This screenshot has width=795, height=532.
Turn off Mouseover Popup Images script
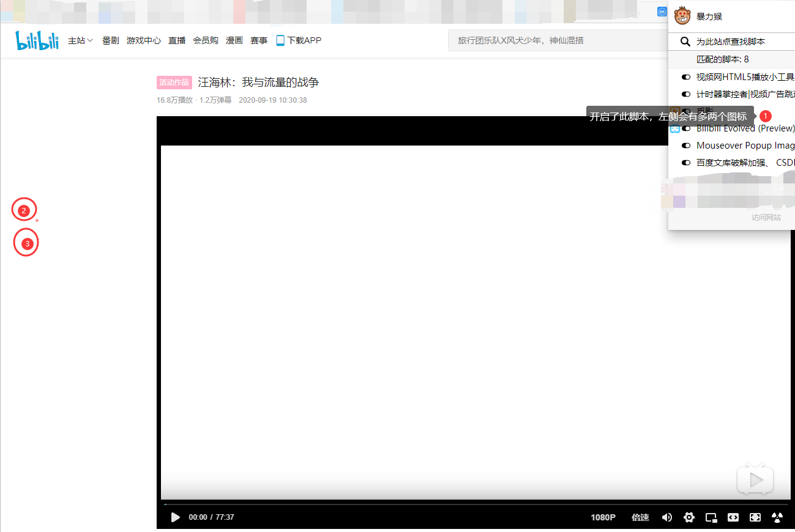686,145
